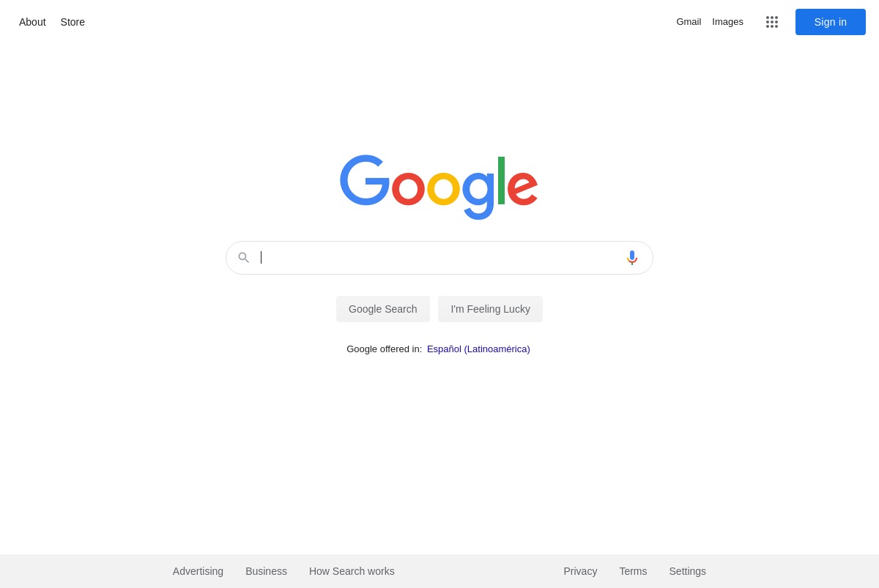Open the Terms footer link

633,571
